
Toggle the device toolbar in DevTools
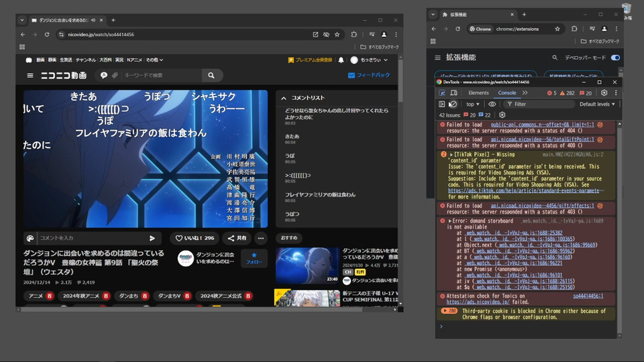(453, 93)
